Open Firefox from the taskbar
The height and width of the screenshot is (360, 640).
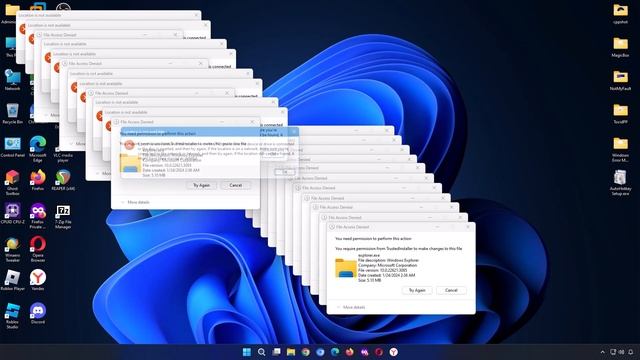point(350,352)
